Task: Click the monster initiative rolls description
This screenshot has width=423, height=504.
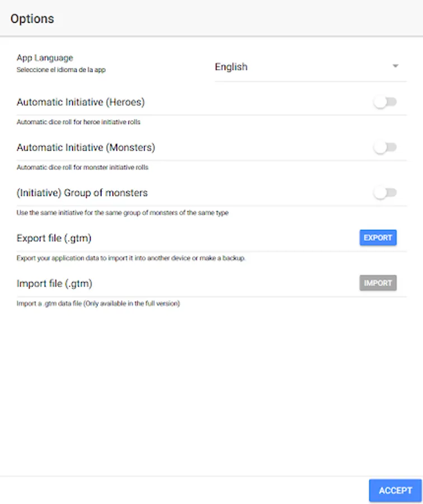Action: [82, 167]
